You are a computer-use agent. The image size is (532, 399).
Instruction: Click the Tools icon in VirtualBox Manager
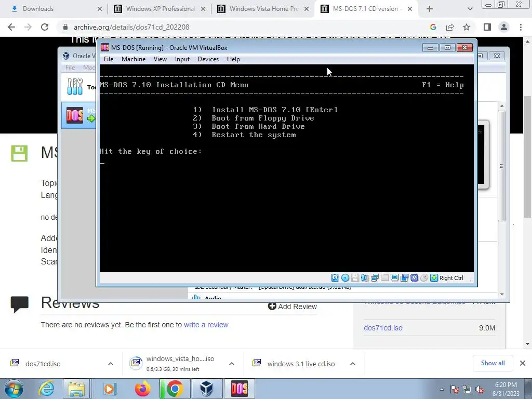pos(75,87)
